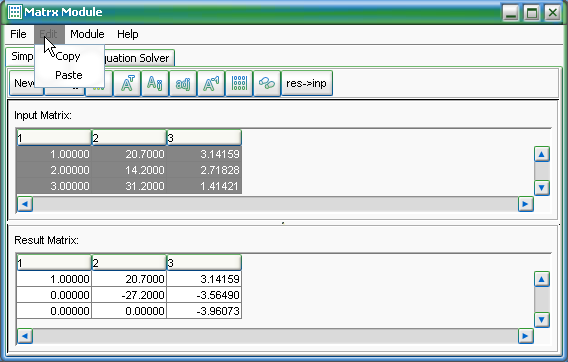This screenshot has height=362, width=568.
Task: Minimize the Matrx Module window
Action: pos(511,13)
